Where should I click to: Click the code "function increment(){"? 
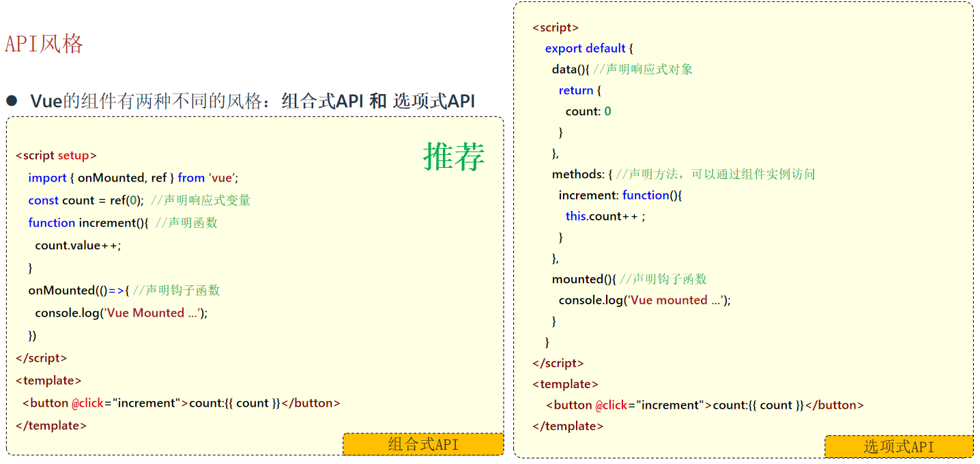88,223
